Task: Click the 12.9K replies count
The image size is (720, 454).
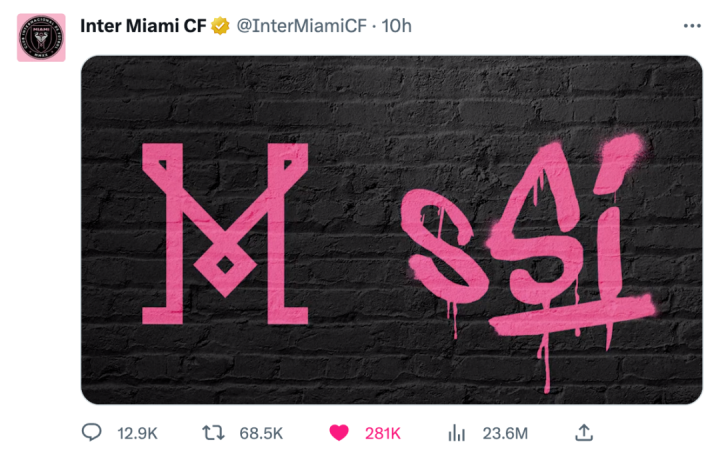Action: point(137,433)
